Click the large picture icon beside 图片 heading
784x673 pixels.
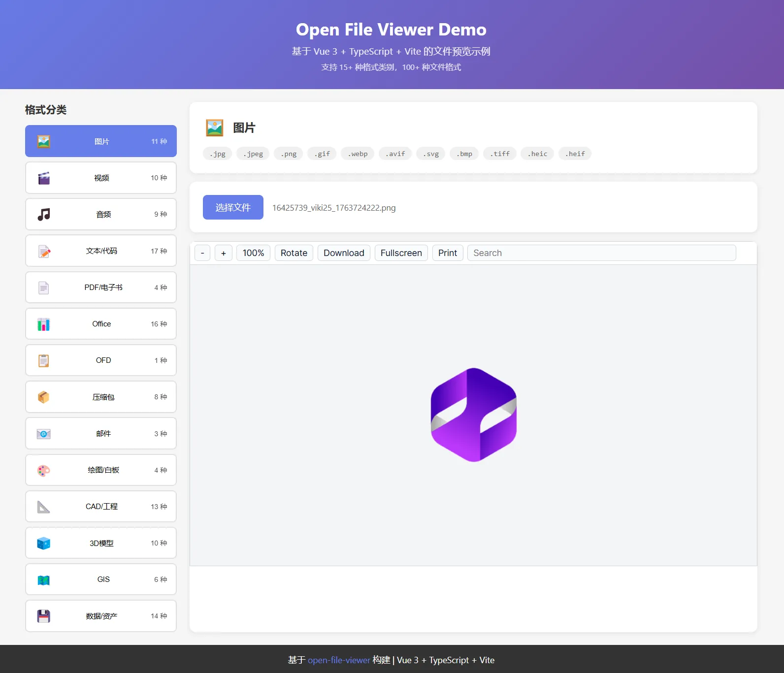[215, 128]
